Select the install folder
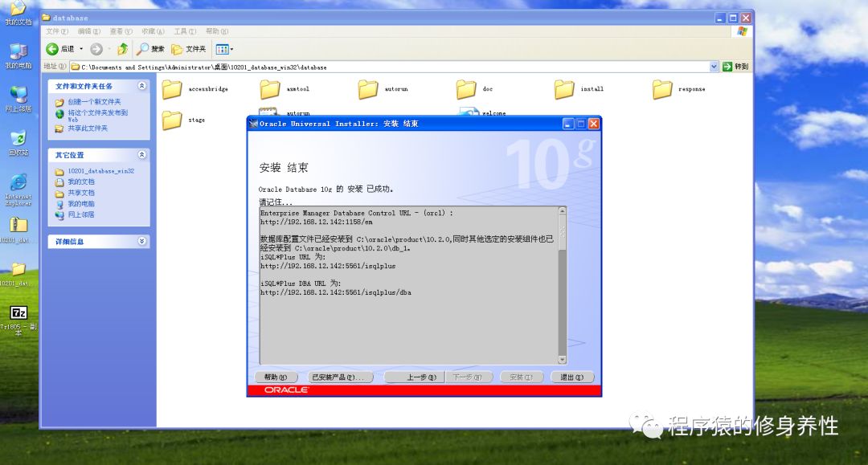Image resolution: width=868 pixels, height=465 pixels. (564, 89)
